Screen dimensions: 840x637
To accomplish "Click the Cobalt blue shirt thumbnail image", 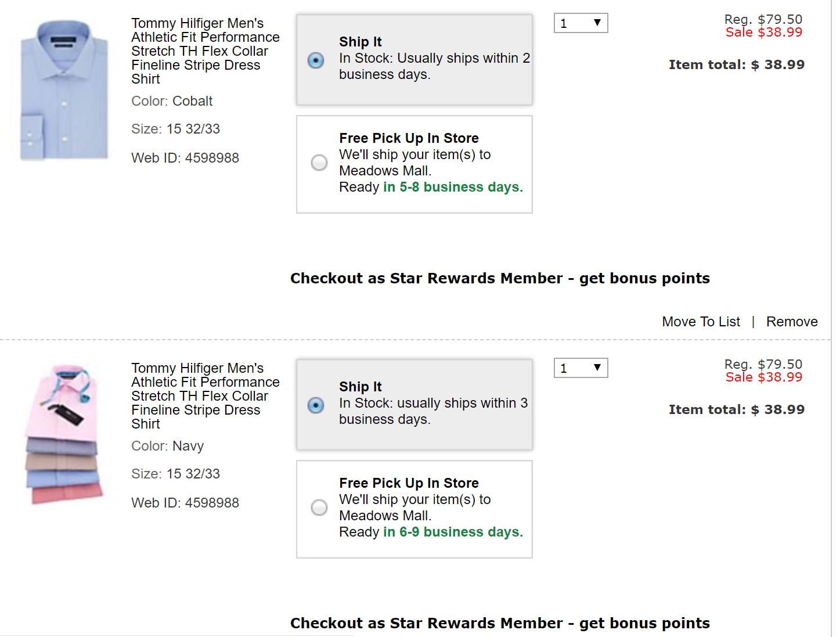I will pyautogui.click(x=64, y=90).
